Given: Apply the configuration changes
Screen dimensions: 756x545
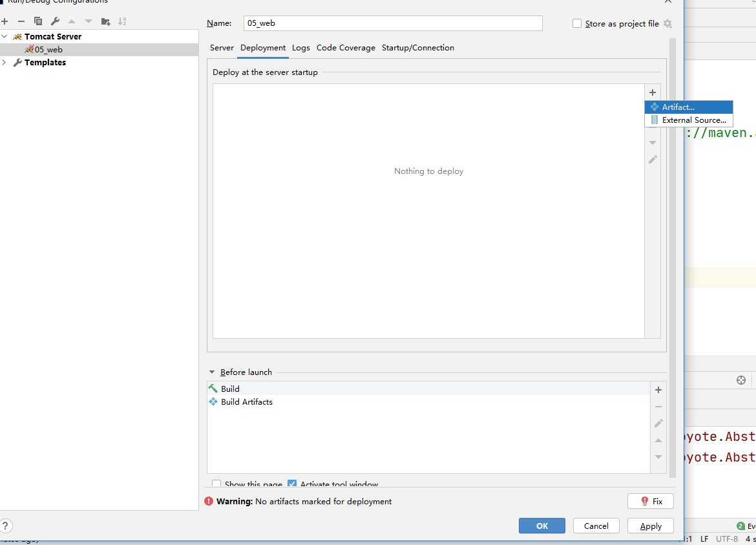Looking at the screenshot, I should [650, 526].
